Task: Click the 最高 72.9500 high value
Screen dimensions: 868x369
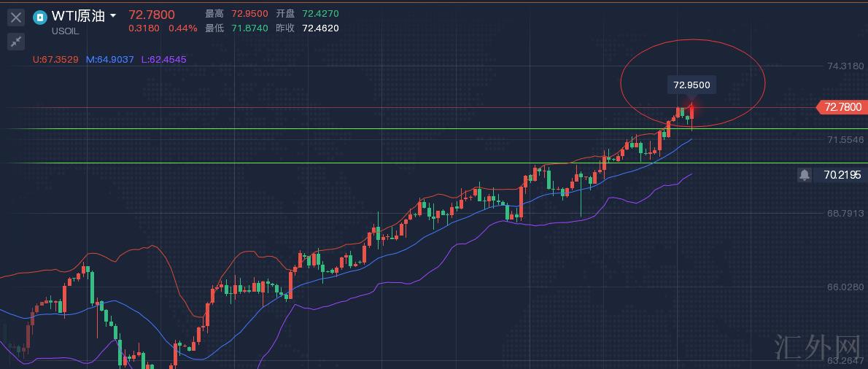Action: 249,14
